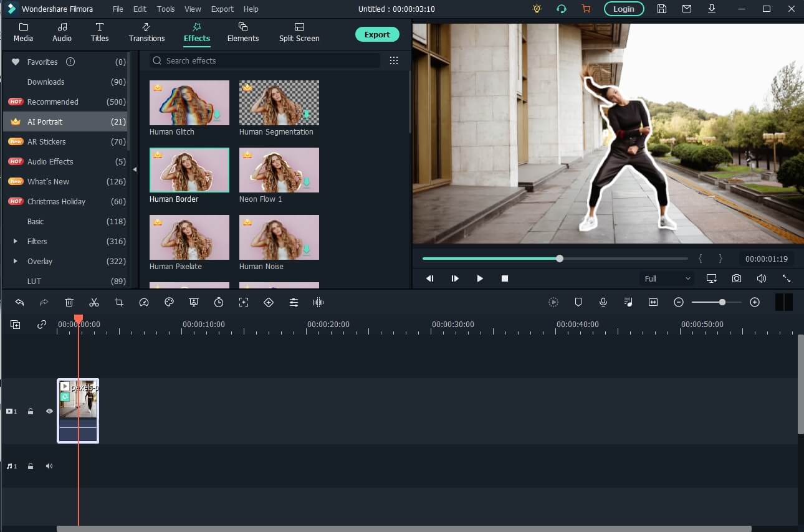Zoom in timeline with plus icon
804x532 pixels.
point(755,302)
